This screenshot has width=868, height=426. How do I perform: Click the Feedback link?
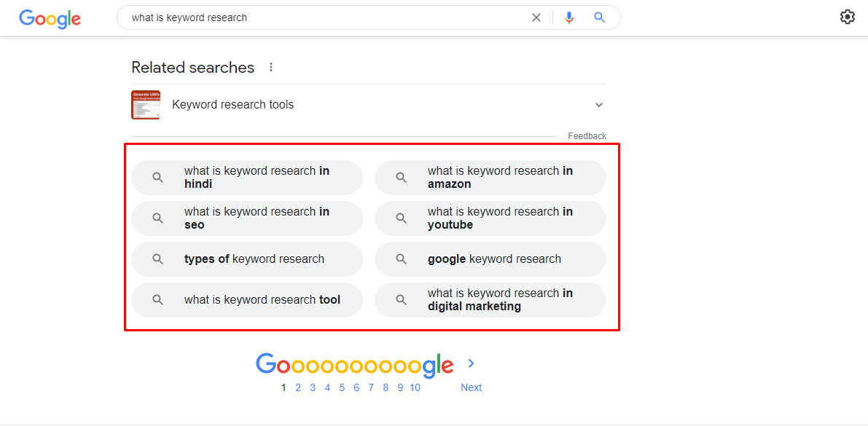pyautogui.click(x=587, y=136)
